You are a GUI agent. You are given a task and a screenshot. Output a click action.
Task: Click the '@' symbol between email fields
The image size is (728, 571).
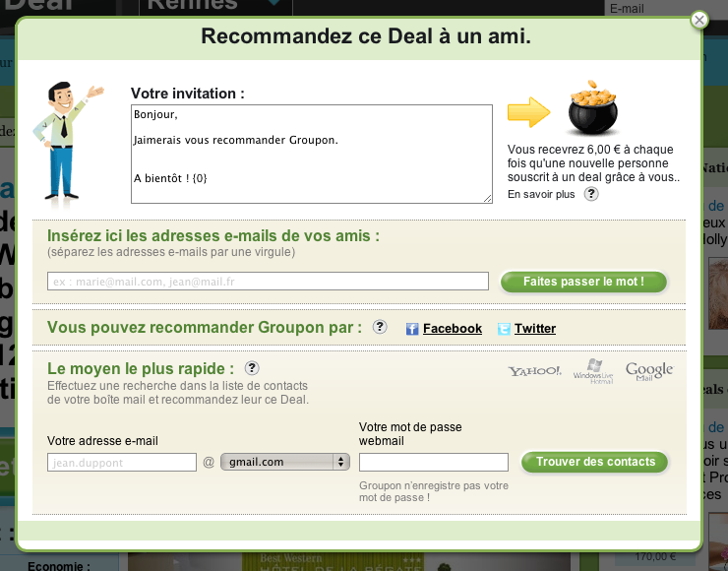(x=209, y=462)
